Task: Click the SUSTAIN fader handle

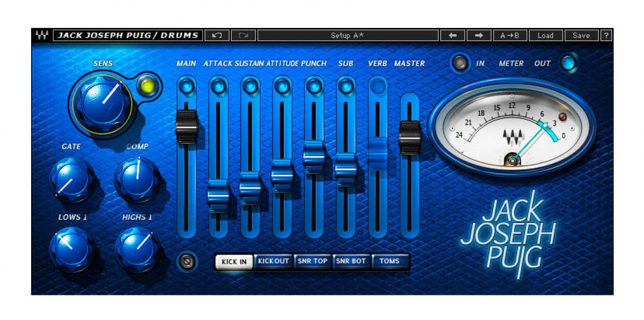Action: (x=250, y=188)
